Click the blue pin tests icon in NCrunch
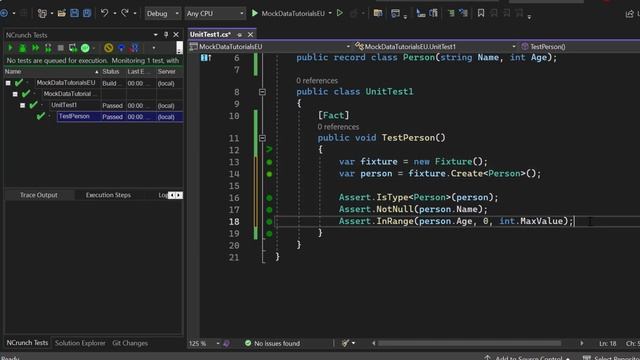Viewport: 640px width, 360px height. tap(121, 48)
